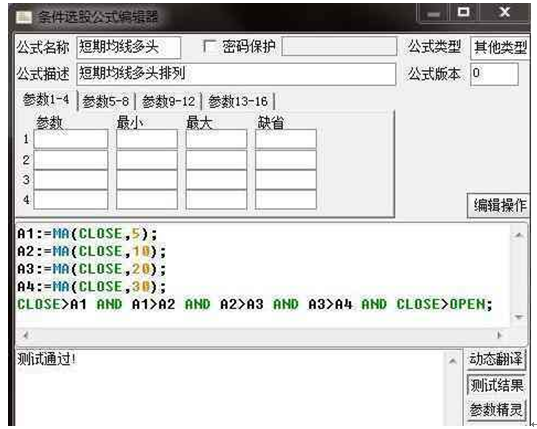Click the A3:=MA(CLOSE,20); code line
The width and height of the screenshot is (537, 429).
click(x=92, y=269)
